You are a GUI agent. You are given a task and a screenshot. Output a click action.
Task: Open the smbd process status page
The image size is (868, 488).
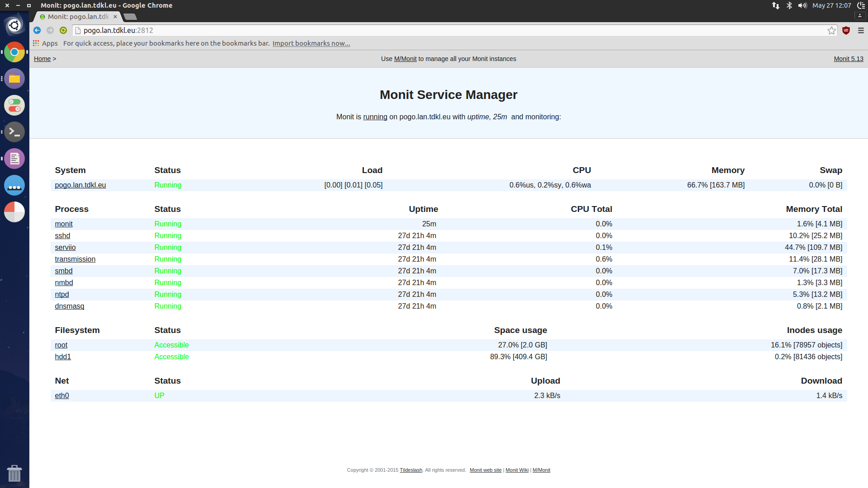click(x=64, y=271)
